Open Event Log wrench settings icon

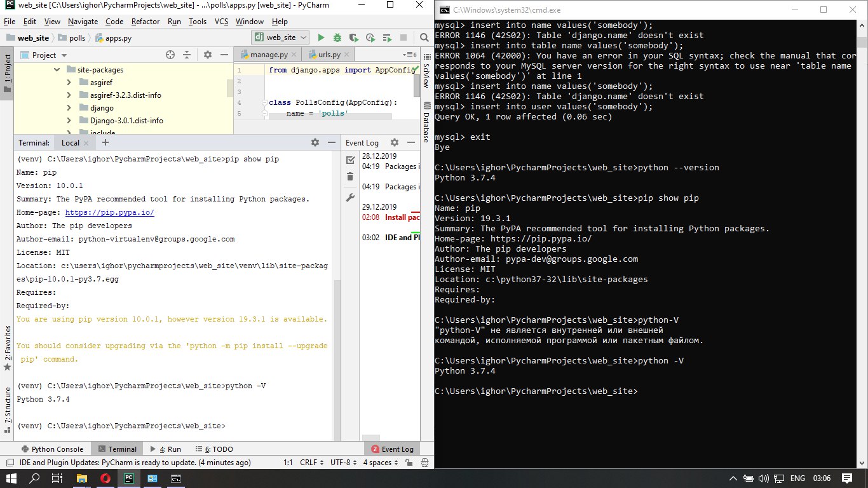tap(350, 198)
